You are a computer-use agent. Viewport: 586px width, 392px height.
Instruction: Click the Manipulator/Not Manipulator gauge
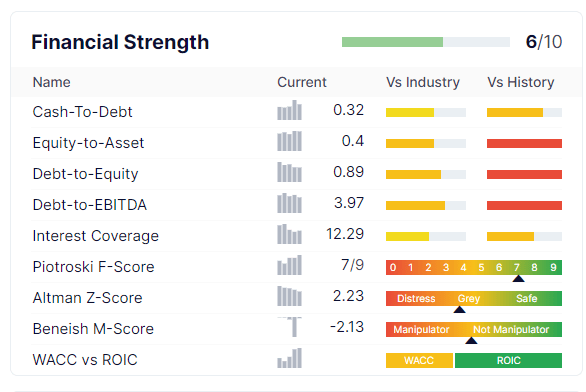click(x=474, y=330)
